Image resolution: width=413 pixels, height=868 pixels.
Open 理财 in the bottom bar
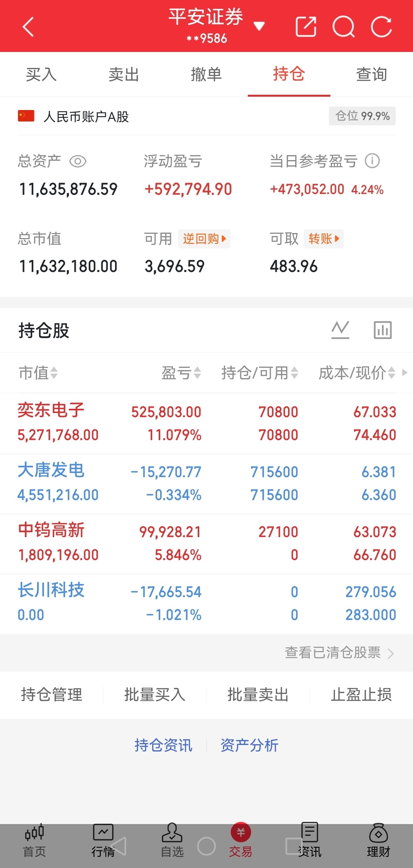tap(378, 840)
